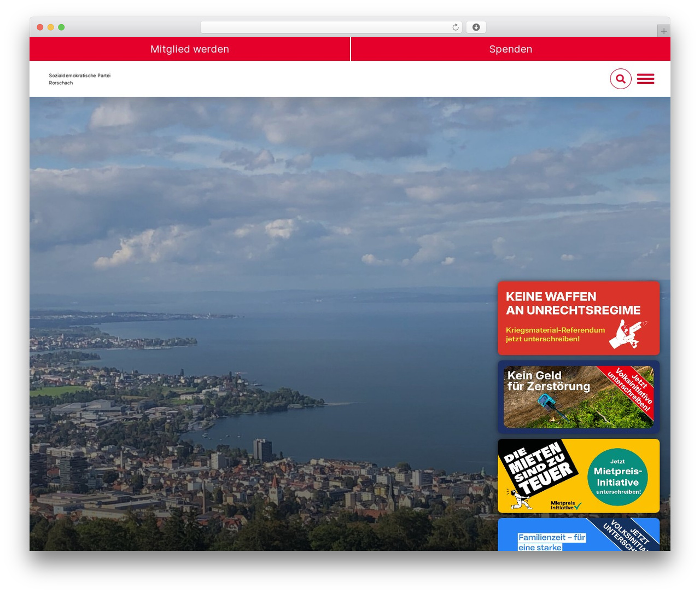Open the Keine Waffen an Unrechtsregime banner
This screenshot has height=593, width=700.
pos(579,318)
